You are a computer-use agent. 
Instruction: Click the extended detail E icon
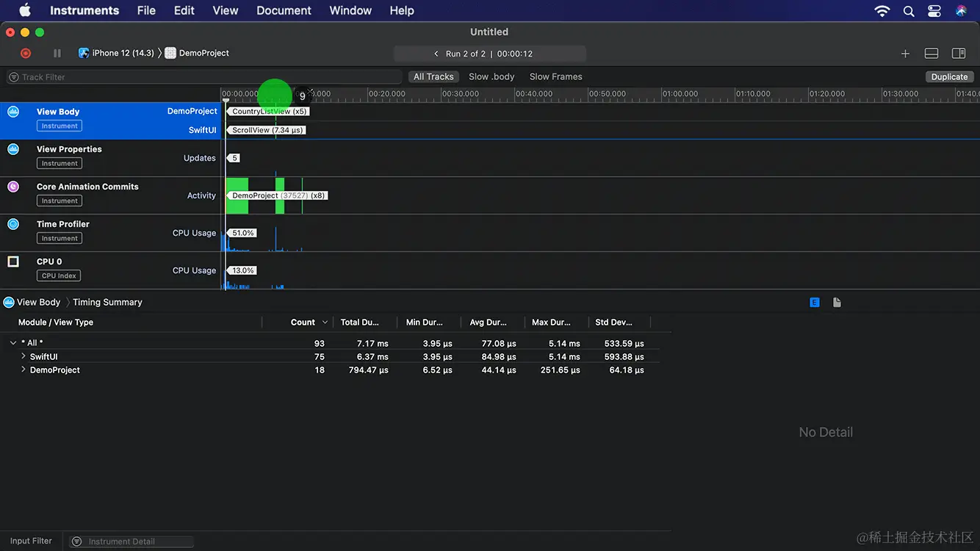[x=815, y=302]
